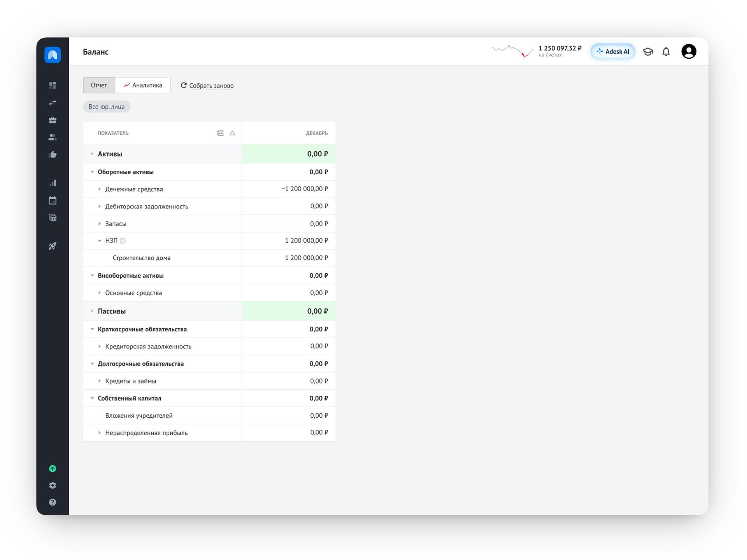This screenshot has height=560, width=747.
Task: Open notifications bell icon
Action: pyautogui.click(x=666, y=52)
